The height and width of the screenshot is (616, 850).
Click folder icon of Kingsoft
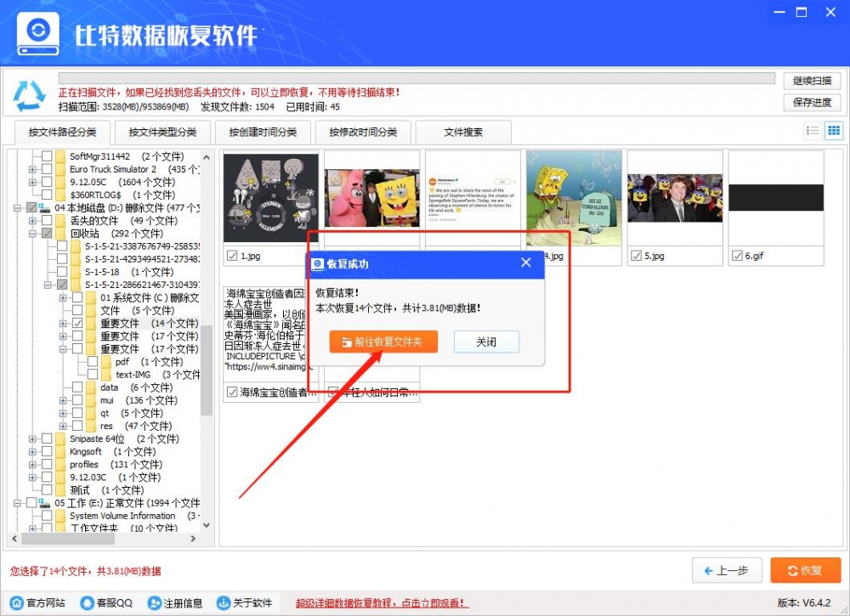pos(60,452)
